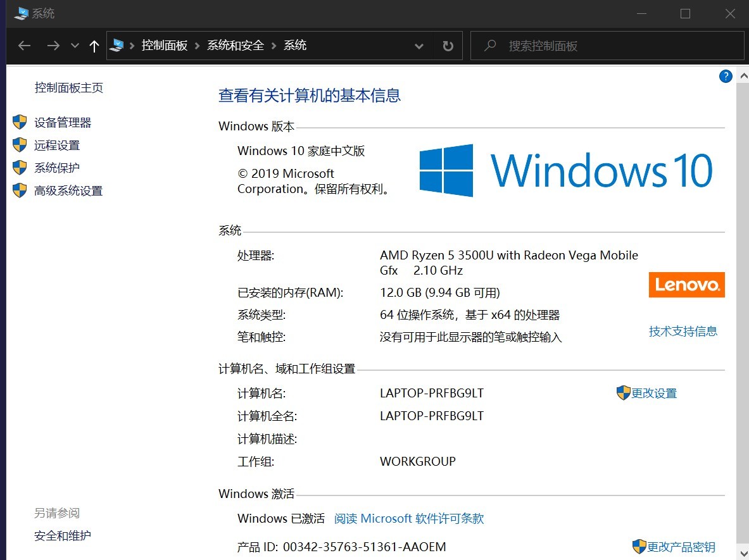The width and height of the screenshot is (749, 560).
Task: Refresh the System page
Action: click(x=448, y=46)
